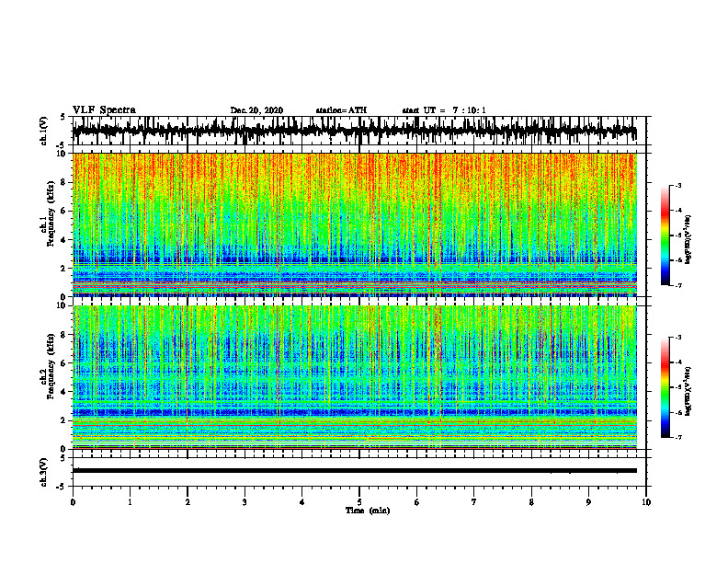Viewport: 728px width, 563px height.
Task: Click inside the ch.2 spectrogram panel
Action: (x=354, y=377)
